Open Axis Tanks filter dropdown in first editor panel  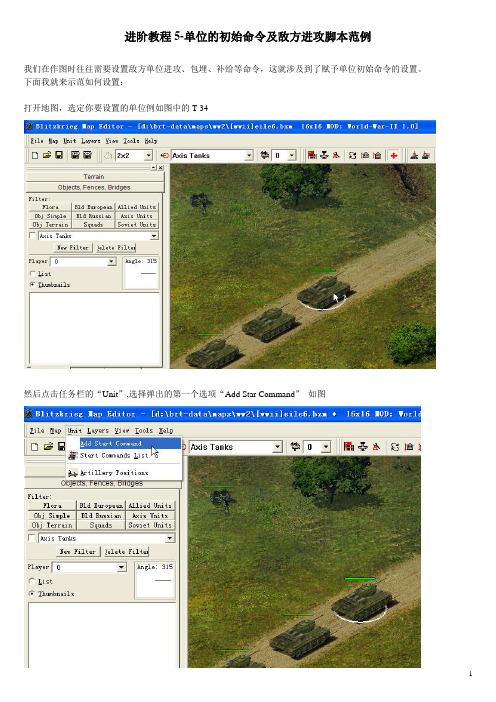tap(154, 235)
